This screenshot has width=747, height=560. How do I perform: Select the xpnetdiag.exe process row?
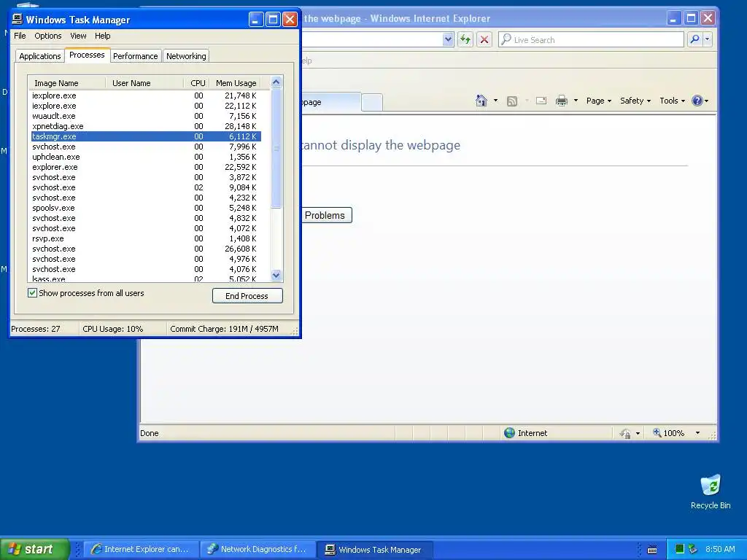pos(146,126)
